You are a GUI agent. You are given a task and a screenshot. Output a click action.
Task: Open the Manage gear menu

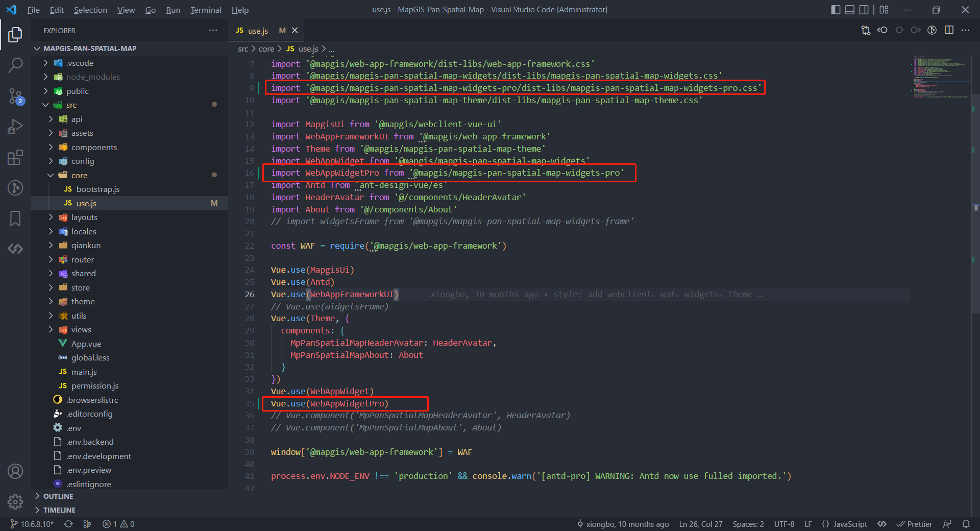15,502
